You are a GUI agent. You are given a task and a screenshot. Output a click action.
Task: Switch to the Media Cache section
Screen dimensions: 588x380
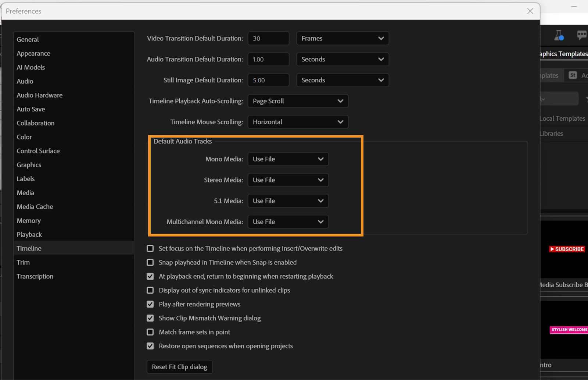pos(35,206)
